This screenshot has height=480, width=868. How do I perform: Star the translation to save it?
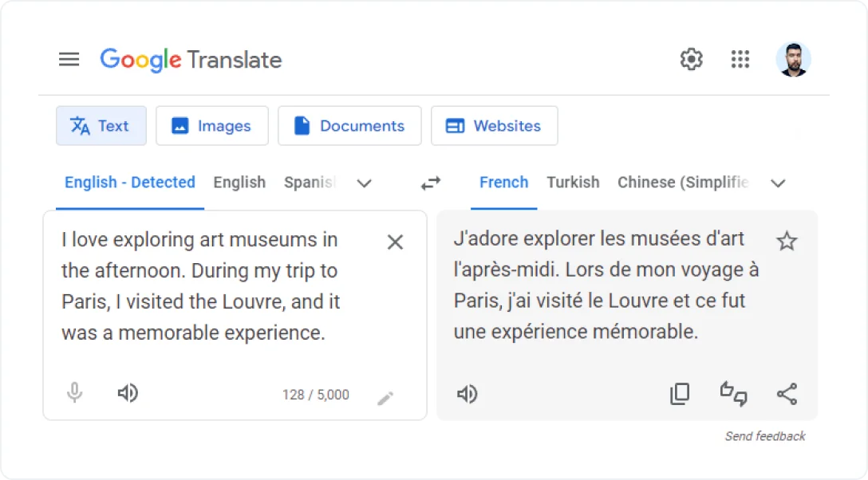tap(787, 240)
